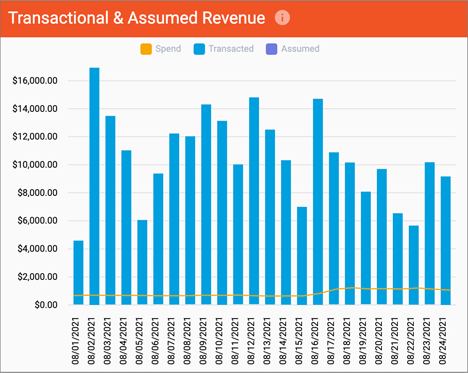Select the 08/13/2021 transacted bar
The height and width of the screenshot is (373, 468).
(270, 217)
